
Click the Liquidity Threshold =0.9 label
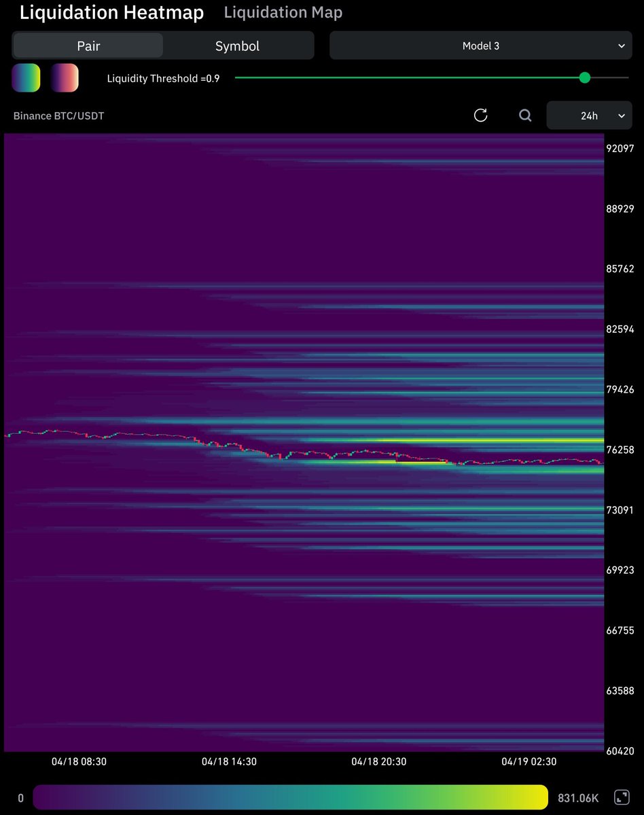pos(163,79)
